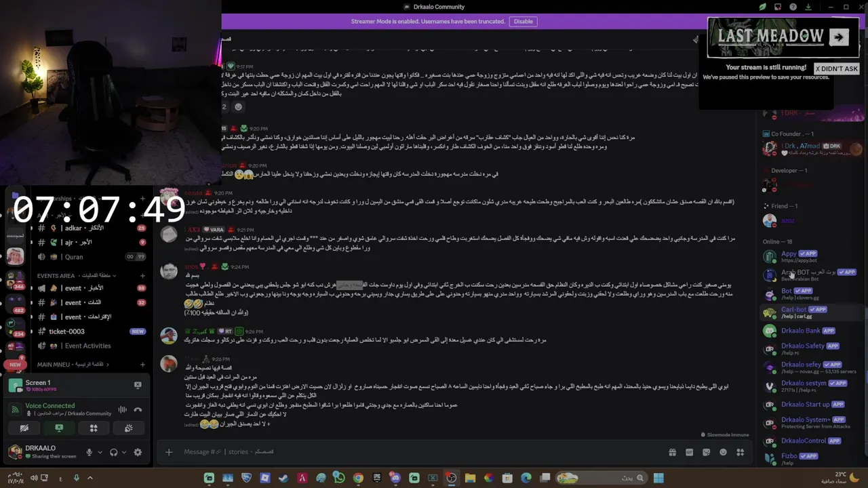Mute the microphone in user panel
This screenshot has width=868, height=488.
(x=89, y=452)
